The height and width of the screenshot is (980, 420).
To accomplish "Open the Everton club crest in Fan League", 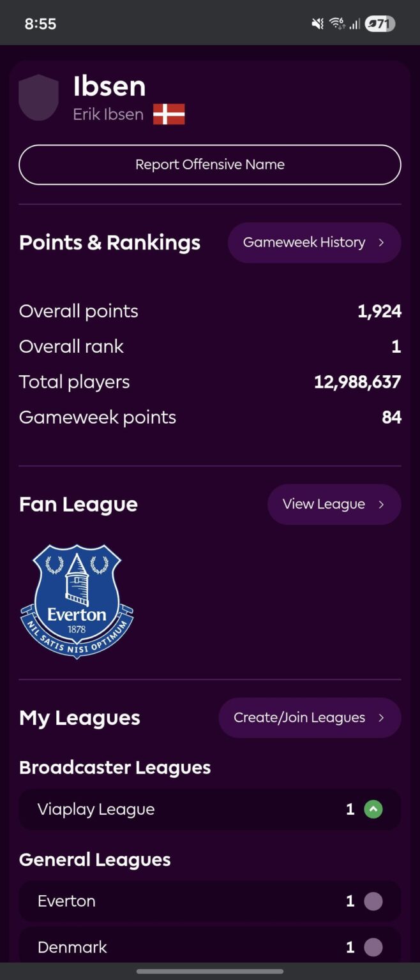I will [x=76, y=600].
